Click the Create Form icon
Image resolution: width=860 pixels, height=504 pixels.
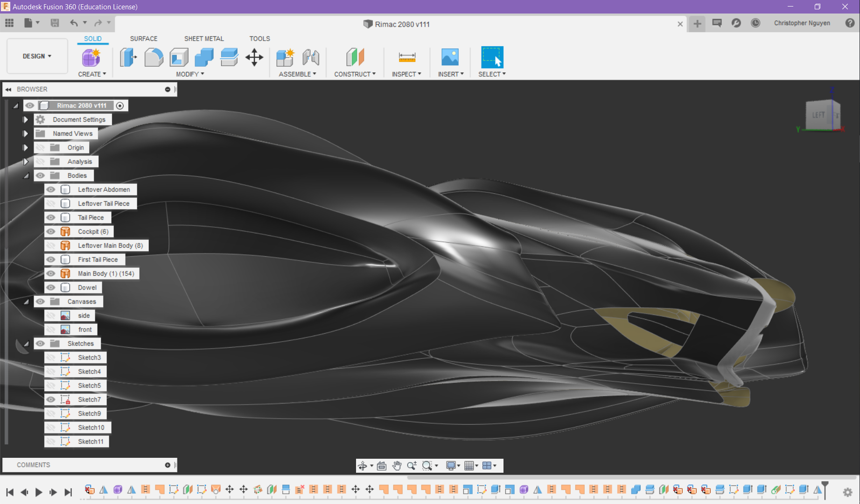[91, 57]
